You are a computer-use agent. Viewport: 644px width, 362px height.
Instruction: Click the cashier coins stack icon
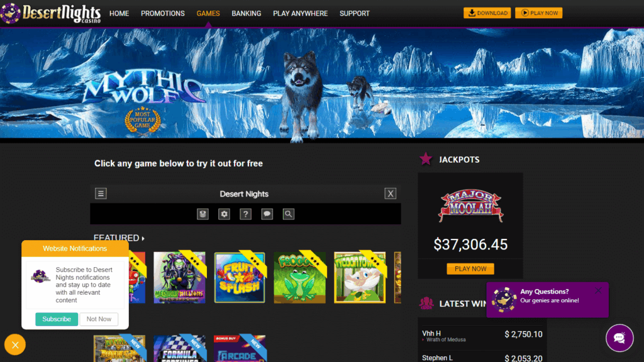pos(203,214)
